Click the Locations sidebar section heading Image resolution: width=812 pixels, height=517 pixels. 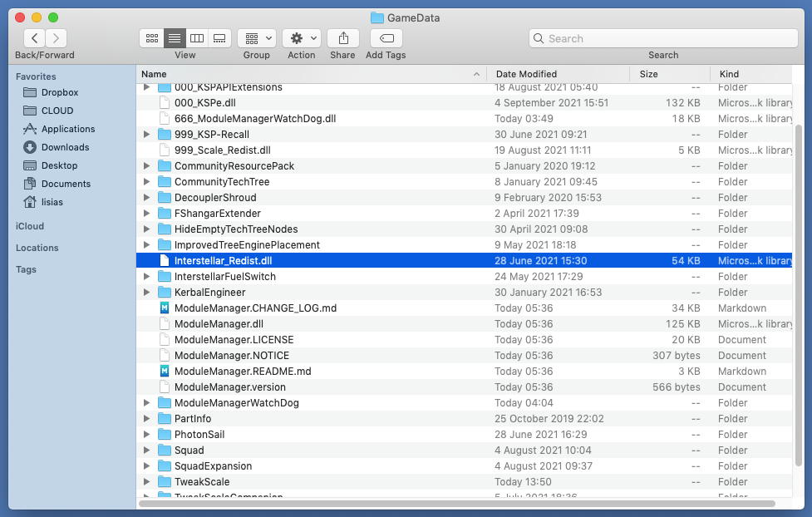[37, 249]
